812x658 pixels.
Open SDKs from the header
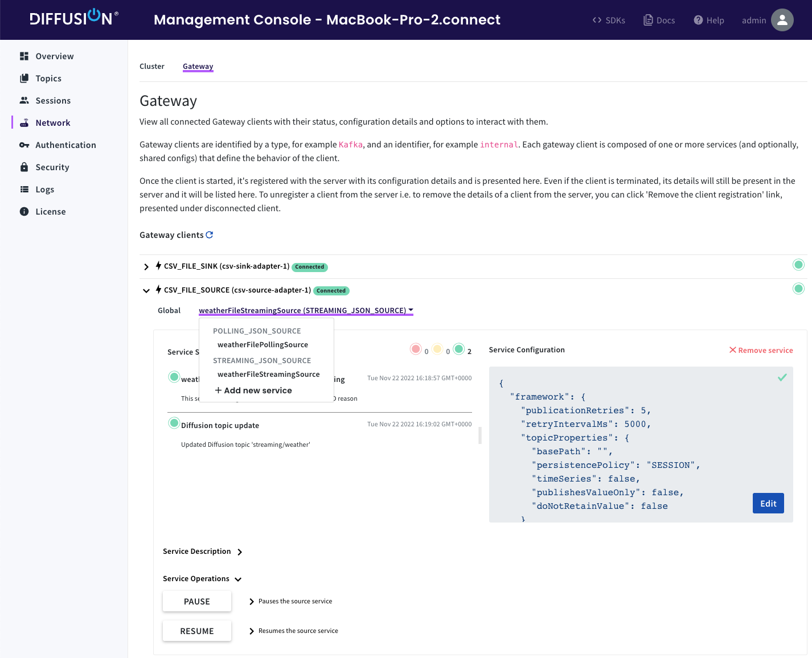[x=609, y=20]
